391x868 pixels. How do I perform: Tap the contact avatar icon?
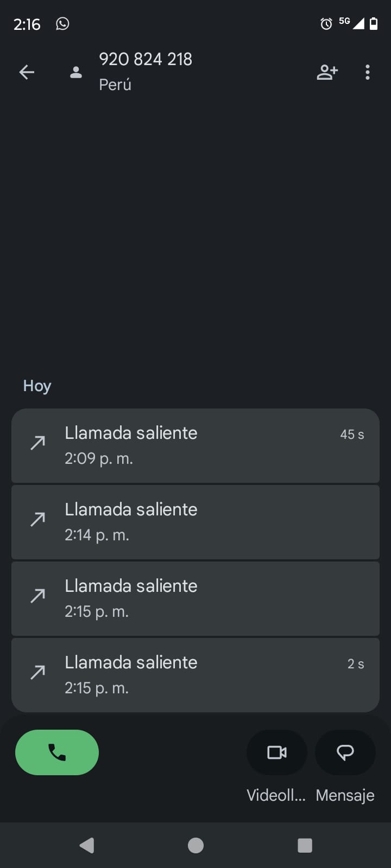(x=76, y=72)
